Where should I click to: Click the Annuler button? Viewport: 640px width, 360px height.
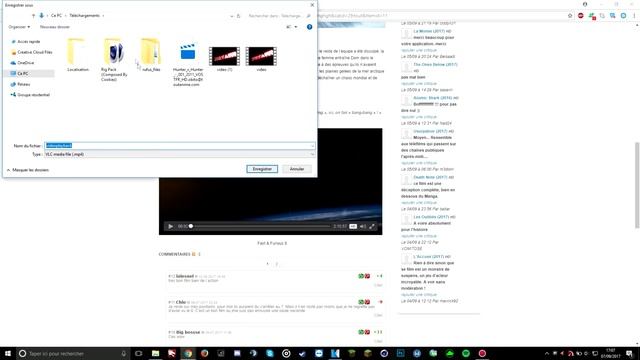point(297,169)
